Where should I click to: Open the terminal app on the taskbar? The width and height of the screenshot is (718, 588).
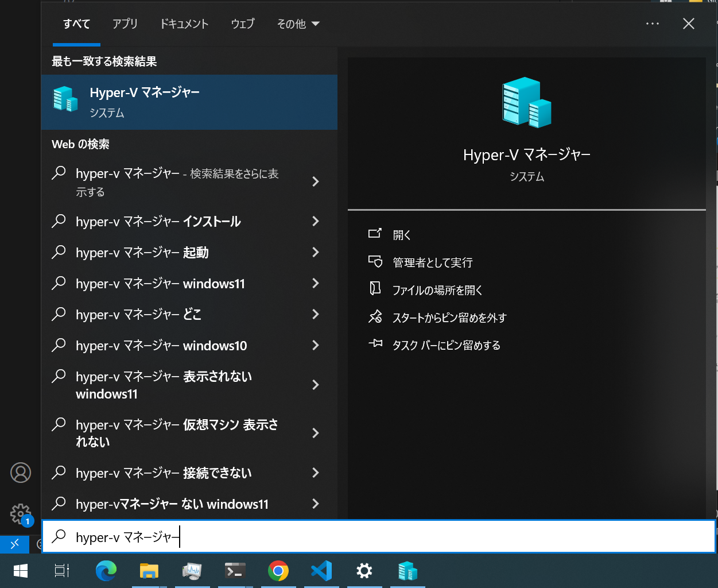pos(235,571)
